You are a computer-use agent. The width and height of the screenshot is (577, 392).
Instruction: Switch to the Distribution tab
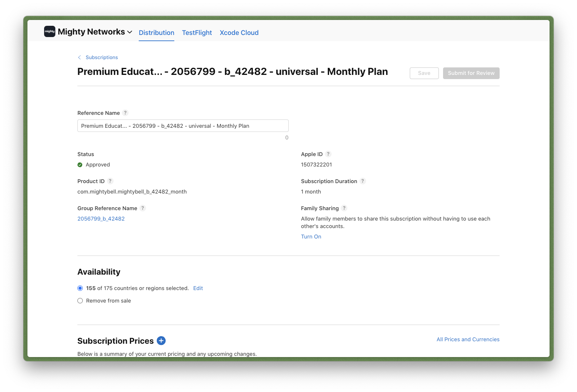156,32
